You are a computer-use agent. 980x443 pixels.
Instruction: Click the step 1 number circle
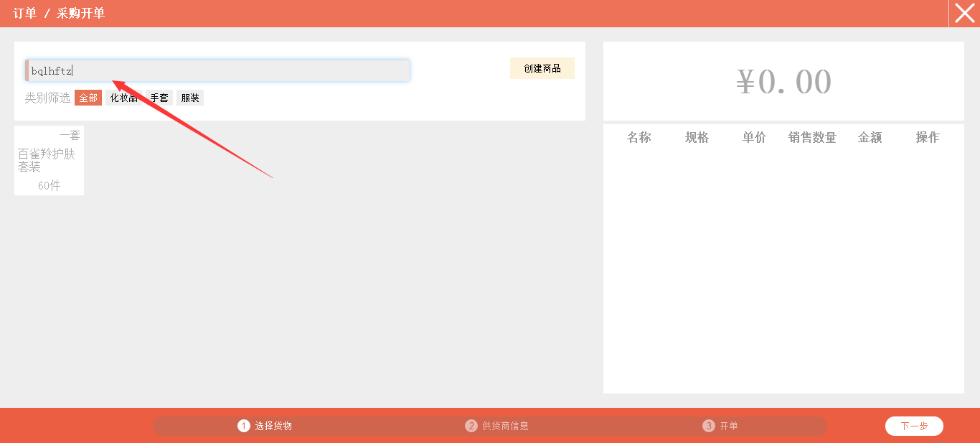click(244, 426)
